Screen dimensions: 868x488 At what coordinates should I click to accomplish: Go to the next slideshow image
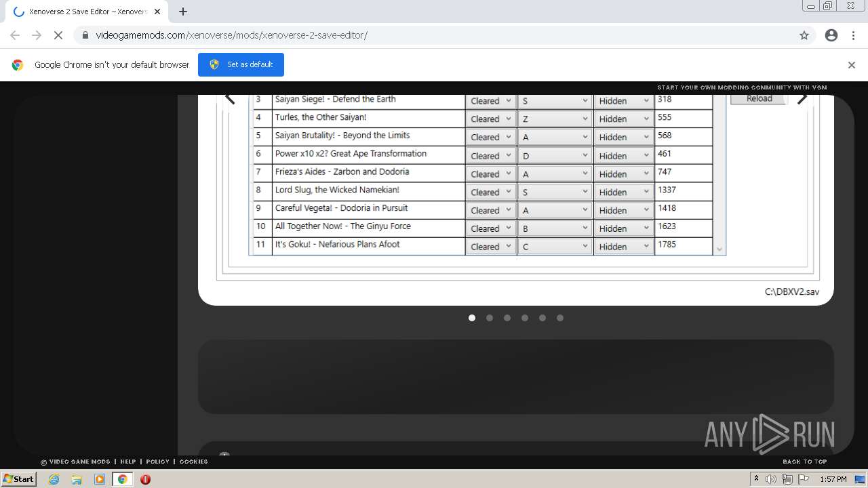pyautogui.click(x=802, y=98)
